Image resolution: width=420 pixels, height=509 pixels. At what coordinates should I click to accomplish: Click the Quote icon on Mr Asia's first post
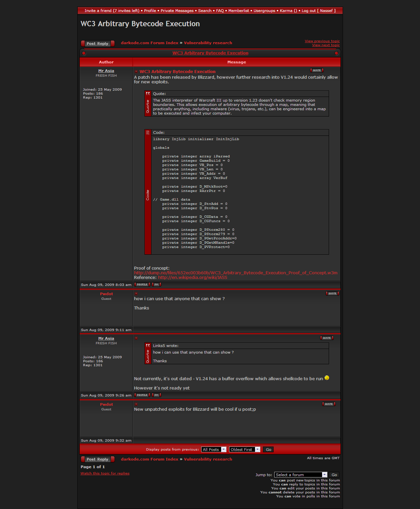(317, 70)
